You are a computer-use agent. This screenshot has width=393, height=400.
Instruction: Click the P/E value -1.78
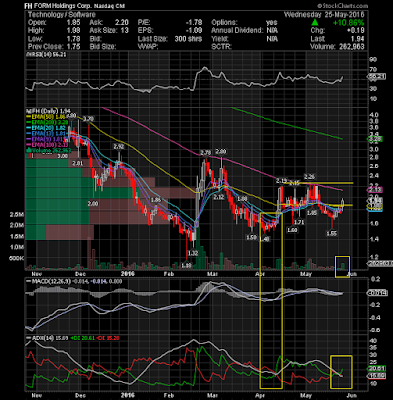(x=194, y=23)
